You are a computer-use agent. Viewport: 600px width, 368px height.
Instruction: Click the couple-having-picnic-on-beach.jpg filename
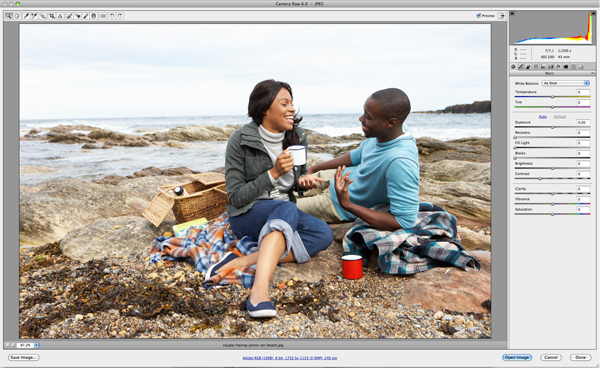253,345
